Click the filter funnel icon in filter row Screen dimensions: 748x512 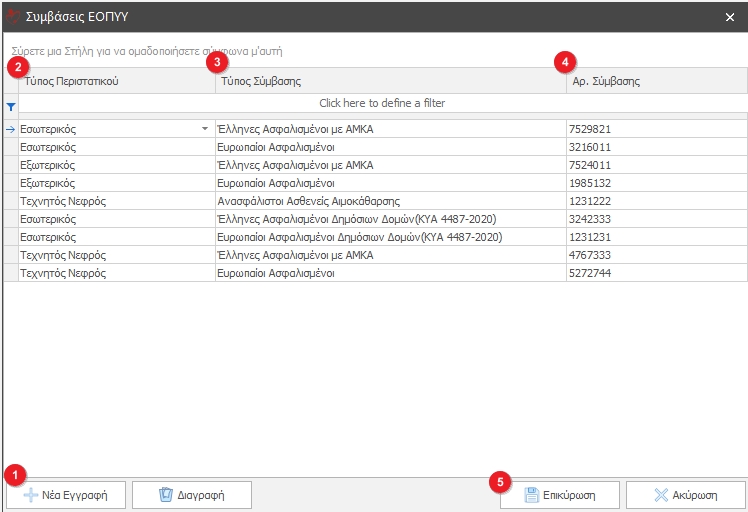11,104
